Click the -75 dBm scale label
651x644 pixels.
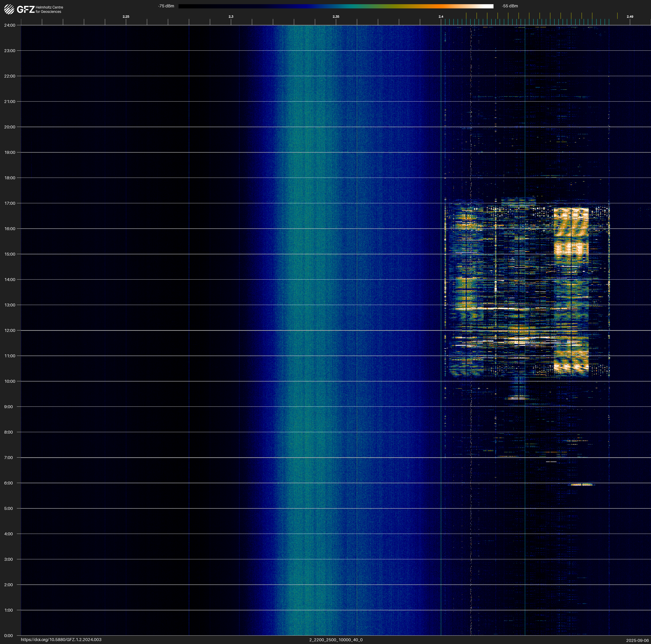click(166, 6)
